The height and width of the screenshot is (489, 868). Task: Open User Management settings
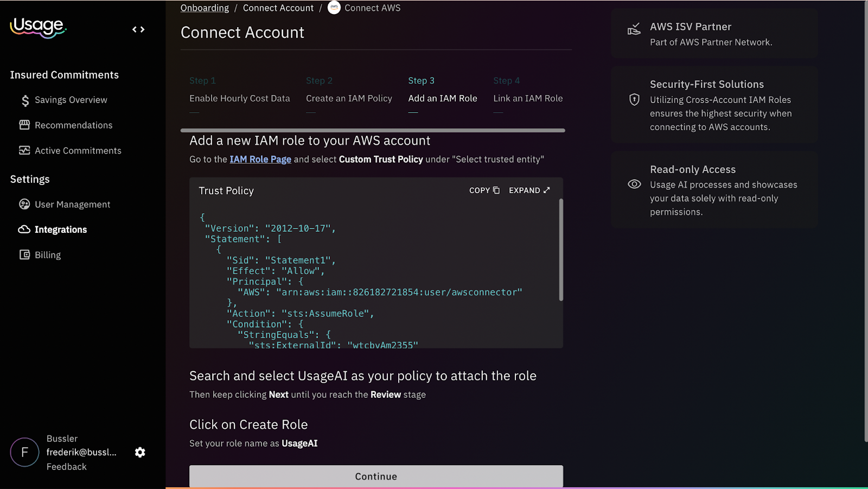pyautogui.click(x=73, y=205)
